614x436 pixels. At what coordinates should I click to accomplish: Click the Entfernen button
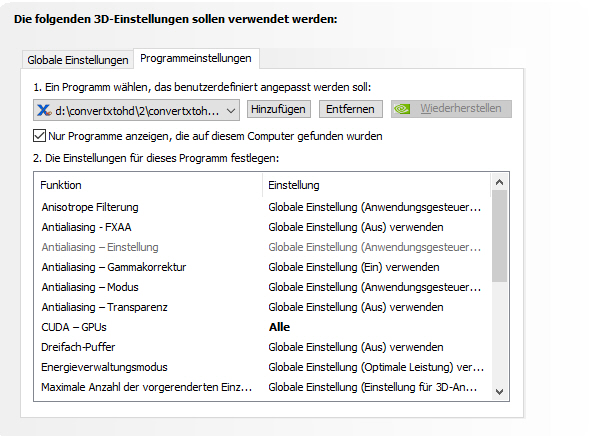coord(350,109)
